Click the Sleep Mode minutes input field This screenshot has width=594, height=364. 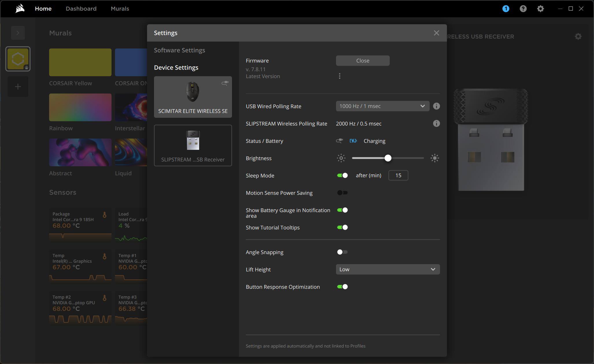[398, 176]
